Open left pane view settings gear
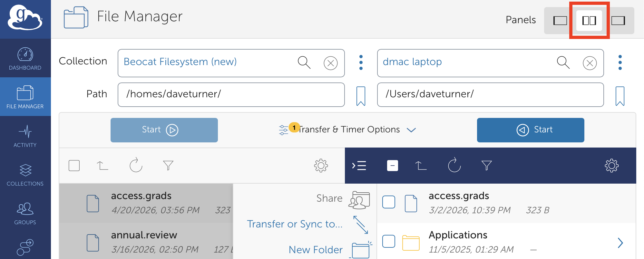Viewport: 644px width, 259px height. pos(321,166)
